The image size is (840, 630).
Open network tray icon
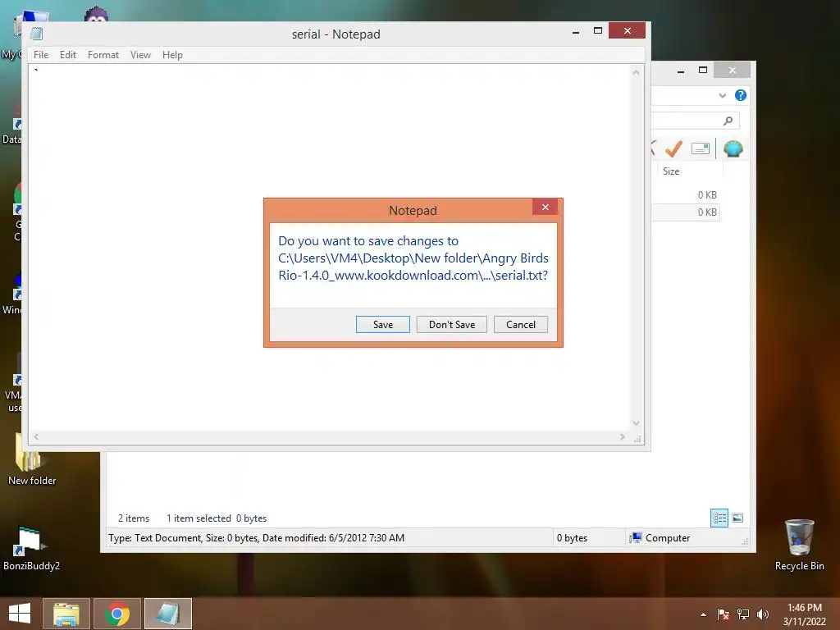tap(743, 614)
